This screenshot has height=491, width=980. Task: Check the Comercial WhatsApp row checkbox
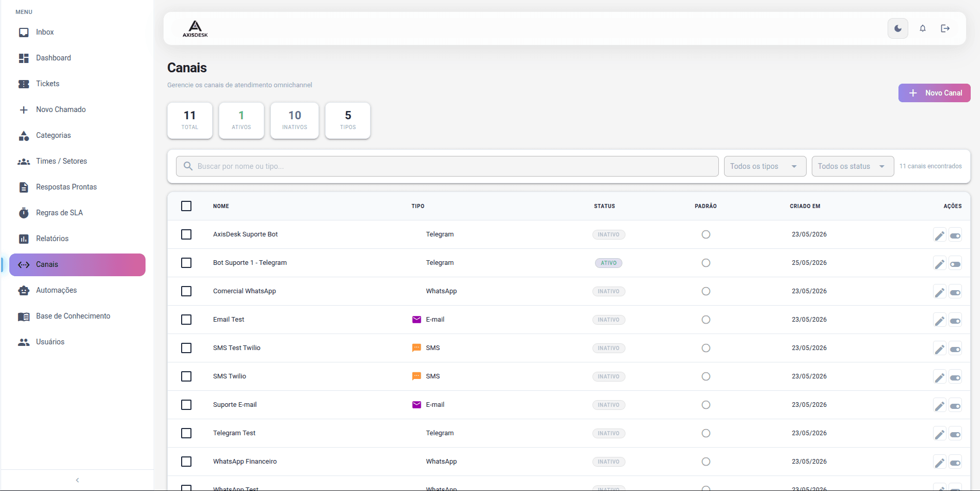click(x=186, y=291)
